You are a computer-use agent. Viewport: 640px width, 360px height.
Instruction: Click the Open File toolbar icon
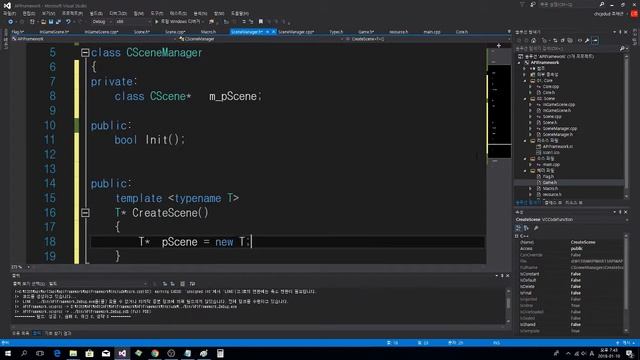point(43,22)
